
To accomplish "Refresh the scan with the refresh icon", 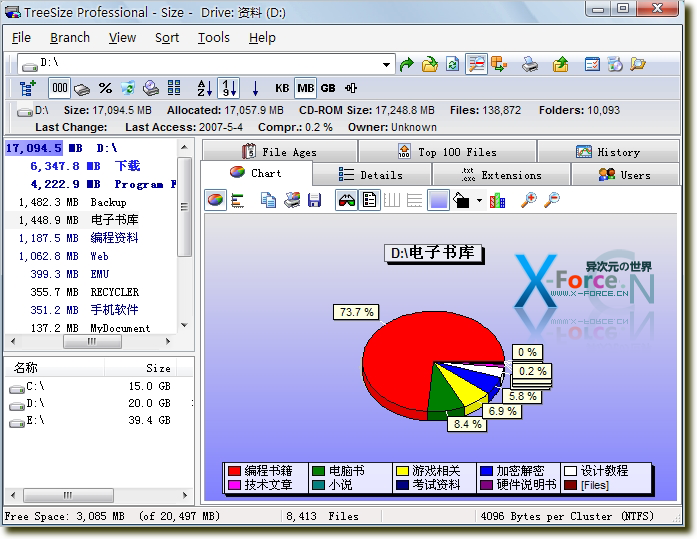I will (x=453, y=65).
